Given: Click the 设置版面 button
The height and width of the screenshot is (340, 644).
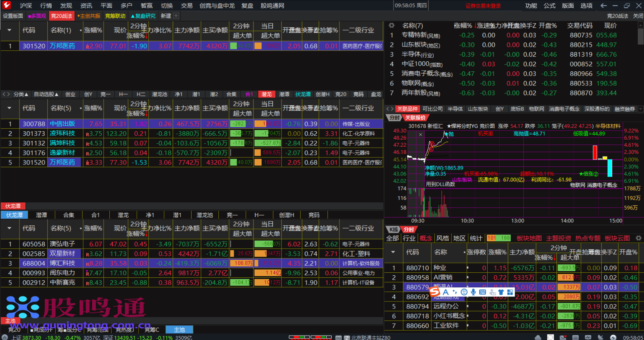Looking at the screenshot, I should pos(13,16).
